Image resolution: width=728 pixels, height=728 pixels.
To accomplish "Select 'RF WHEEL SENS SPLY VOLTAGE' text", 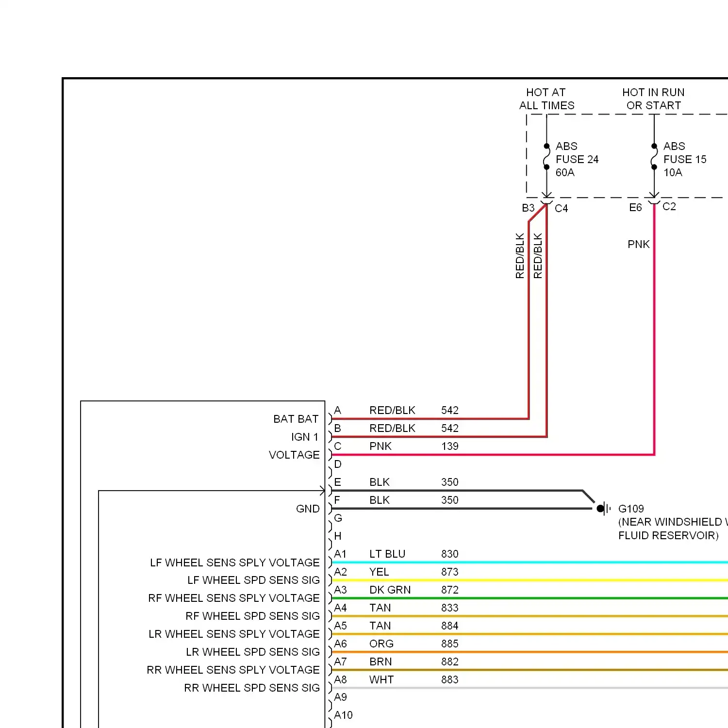I will click(233, 598).
